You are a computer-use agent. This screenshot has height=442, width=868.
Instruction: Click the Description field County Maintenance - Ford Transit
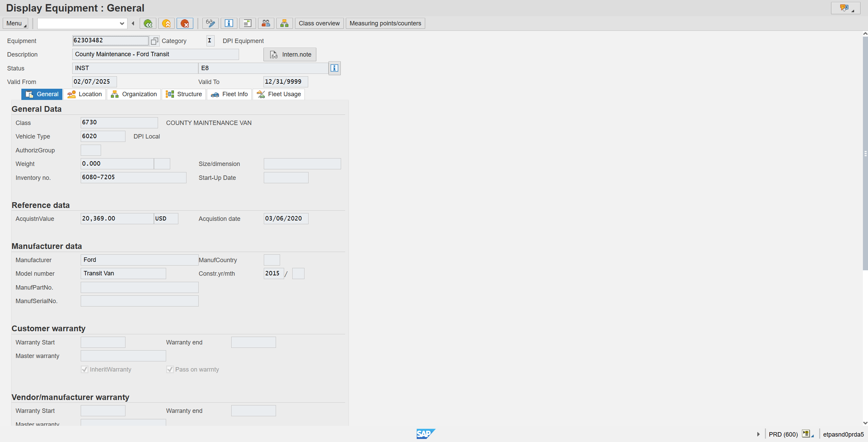tap(156, 54)
